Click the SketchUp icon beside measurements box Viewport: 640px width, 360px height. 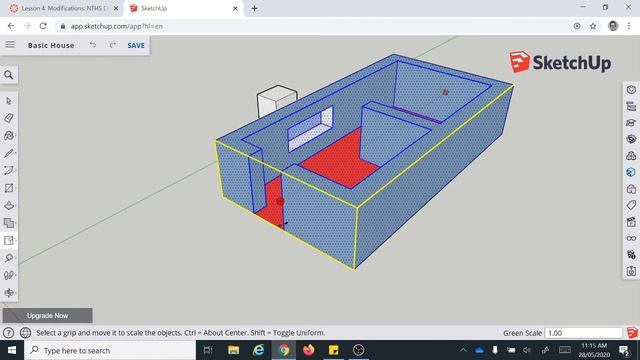632,333
